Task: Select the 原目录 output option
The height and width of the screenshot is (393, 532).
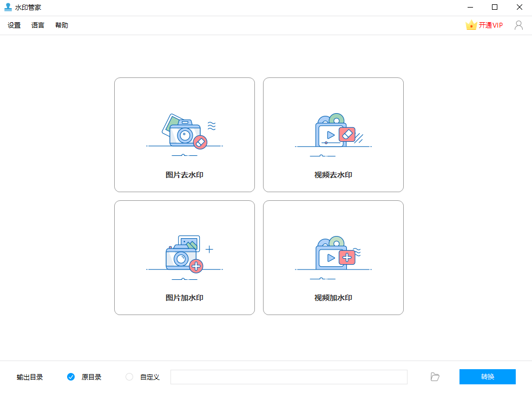Action: [x=71, y=377]
